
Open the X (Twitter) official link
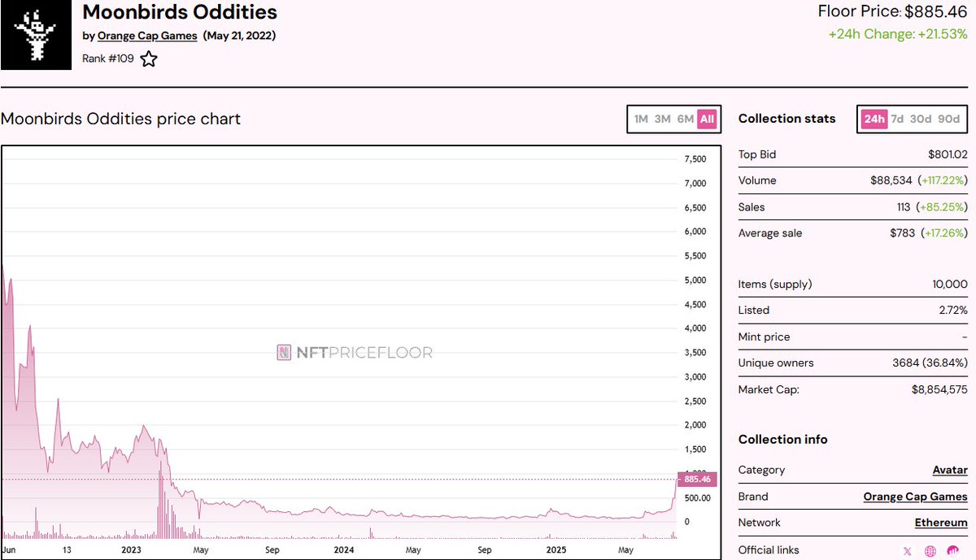[908, 551]
